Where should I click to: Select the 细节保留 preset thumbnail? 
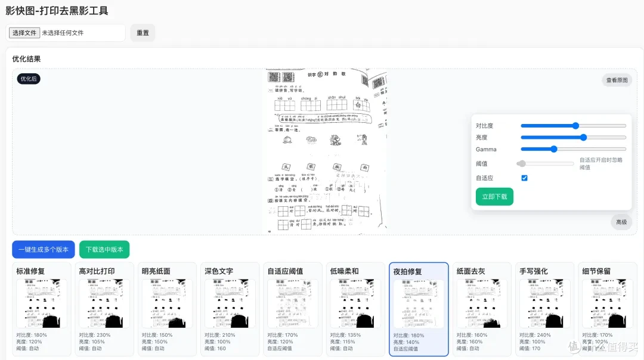tap(608, 303)
